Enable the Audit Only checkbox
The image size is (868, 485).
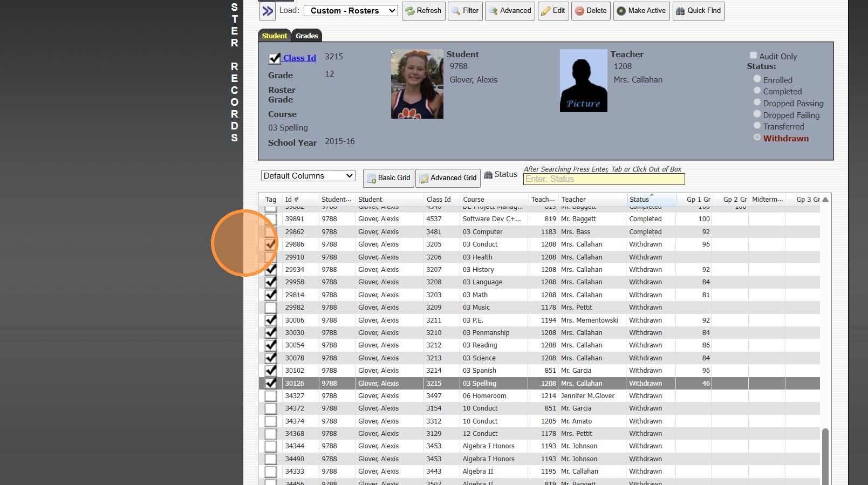(754, 56)
